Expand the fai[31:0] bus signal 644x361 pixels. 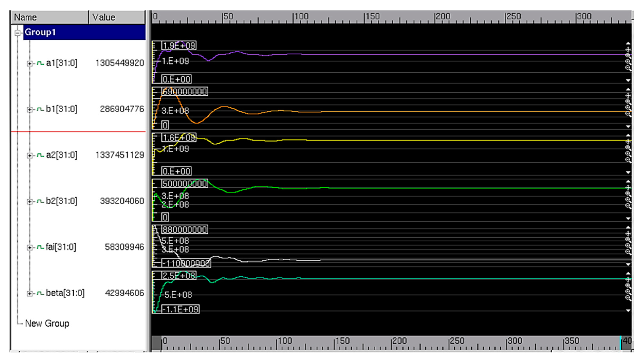30,248
